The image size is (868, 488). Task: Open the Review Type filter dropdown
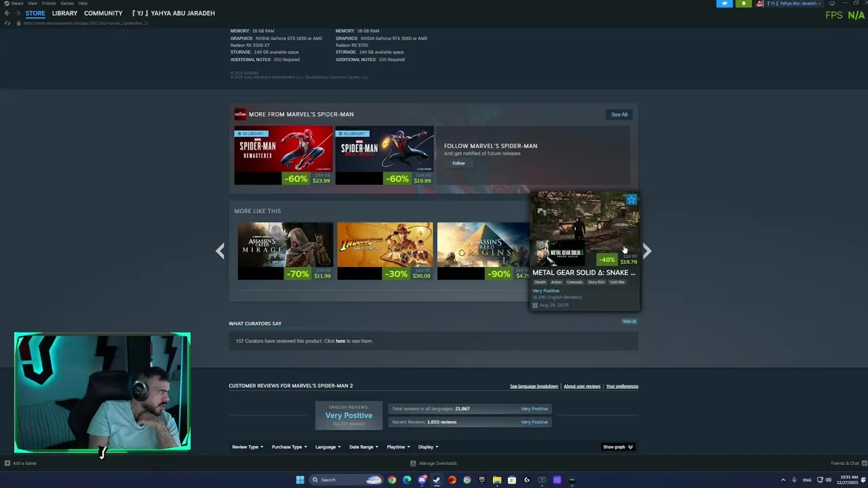coord(248,447)
